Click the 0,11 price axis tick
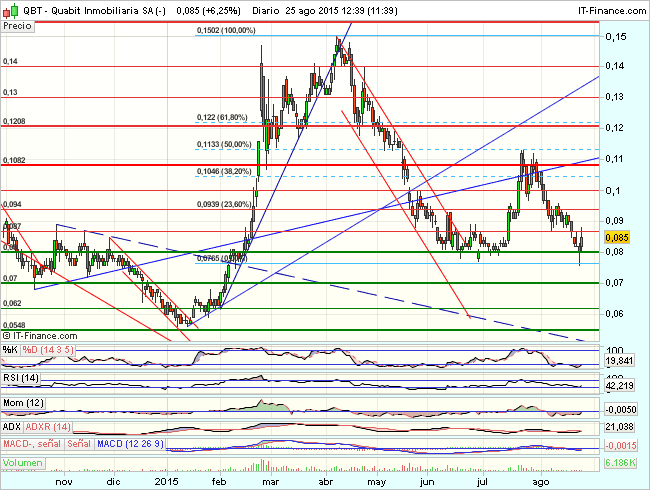 coord(616,158)
